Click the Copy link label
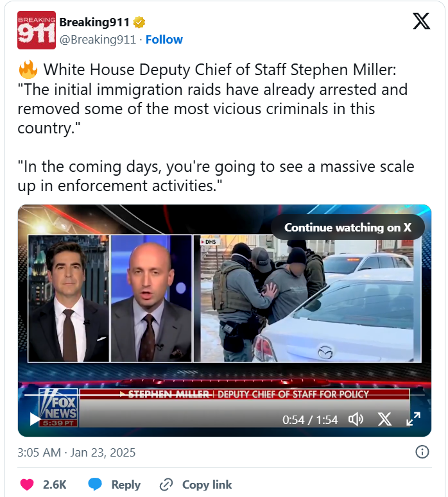 coord(207,485)
